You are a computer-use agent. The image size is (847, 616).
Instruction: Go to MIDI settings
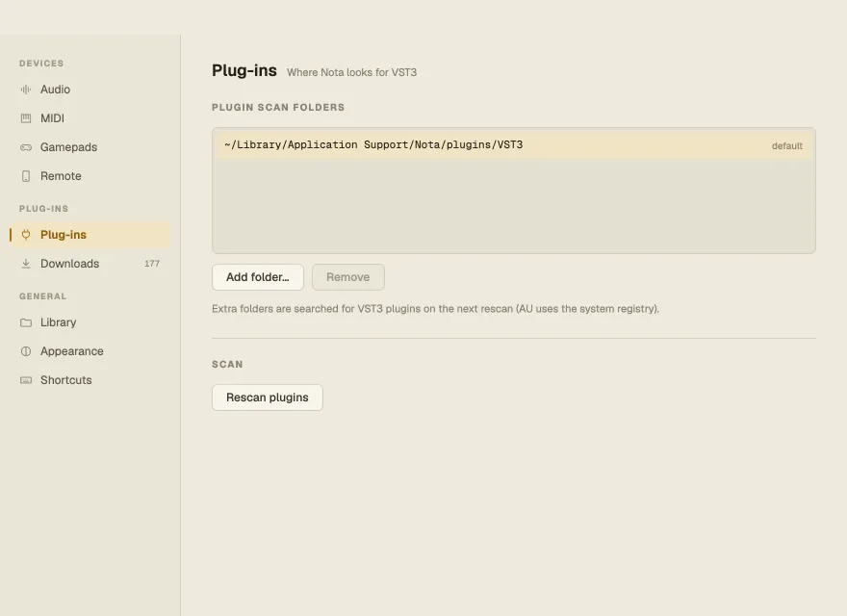90,118
